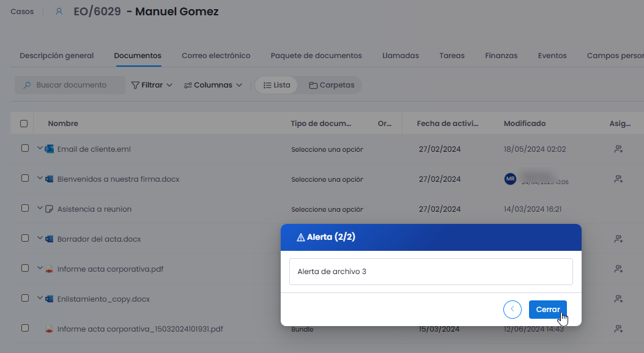
Task: Open the Filtrar dropdown
Action: 152,85
